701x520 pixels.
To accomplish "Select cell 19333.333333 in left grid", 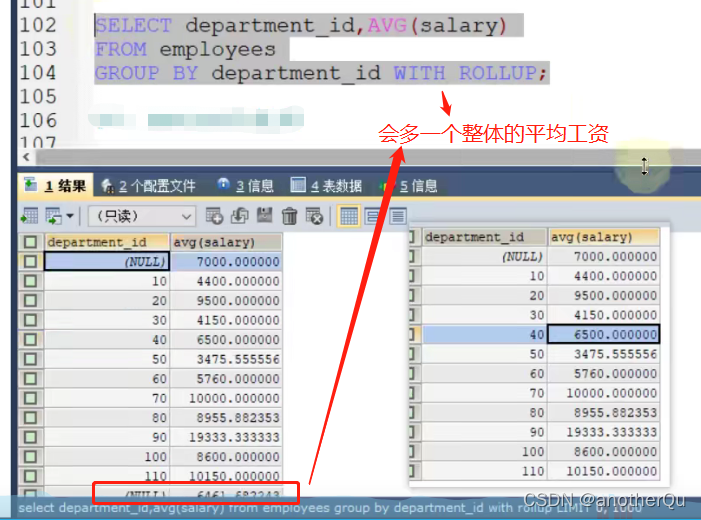I will click(x=226, y=437).
